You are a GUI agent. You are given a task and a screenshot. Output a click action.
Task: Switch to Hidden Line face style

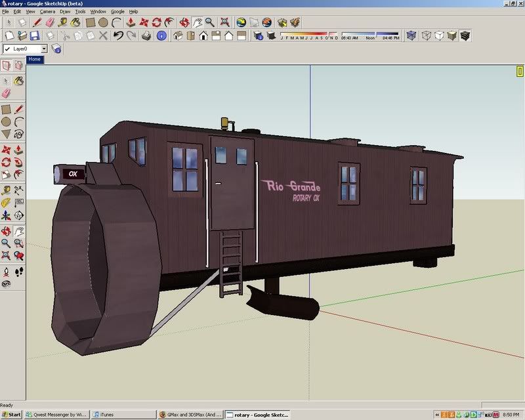click(439, 35)
